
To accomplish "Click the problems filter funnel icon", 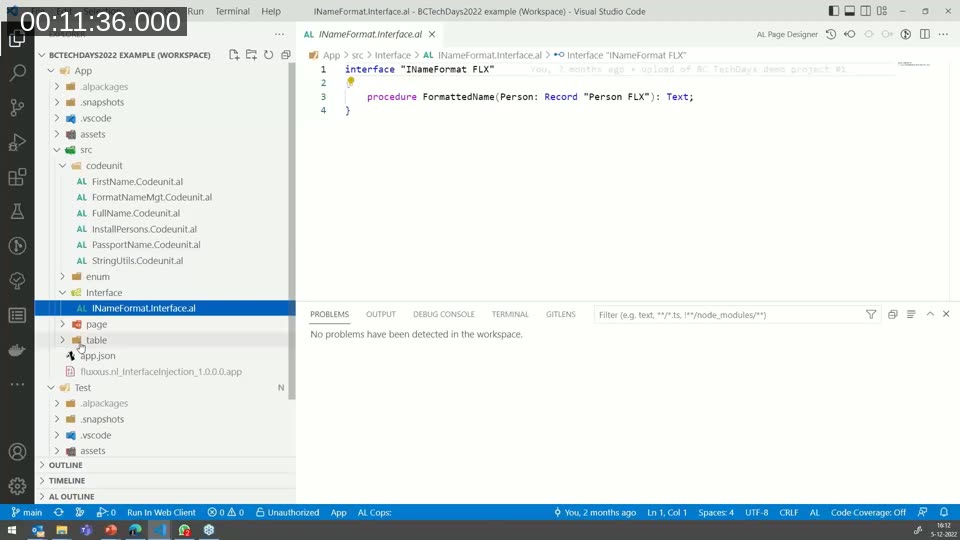I will click(871, 314).
